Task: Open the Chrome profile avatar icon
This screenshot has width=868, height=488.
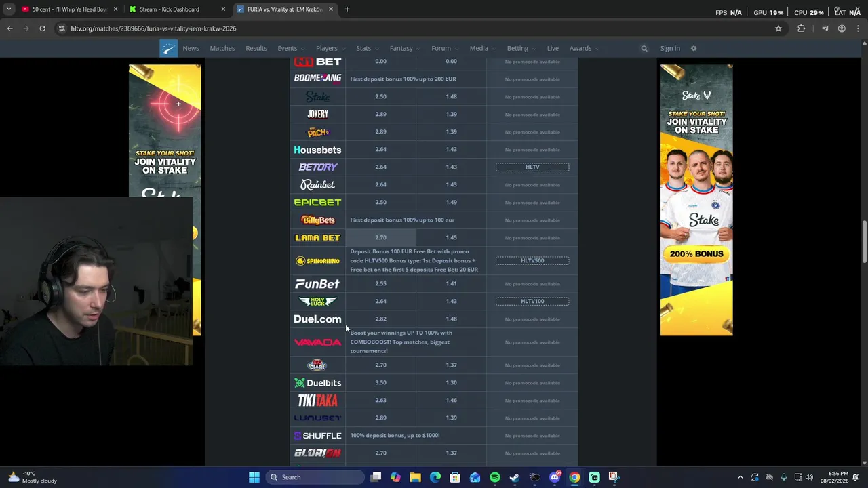Action: pyautogui.click(x=842, y=28)
